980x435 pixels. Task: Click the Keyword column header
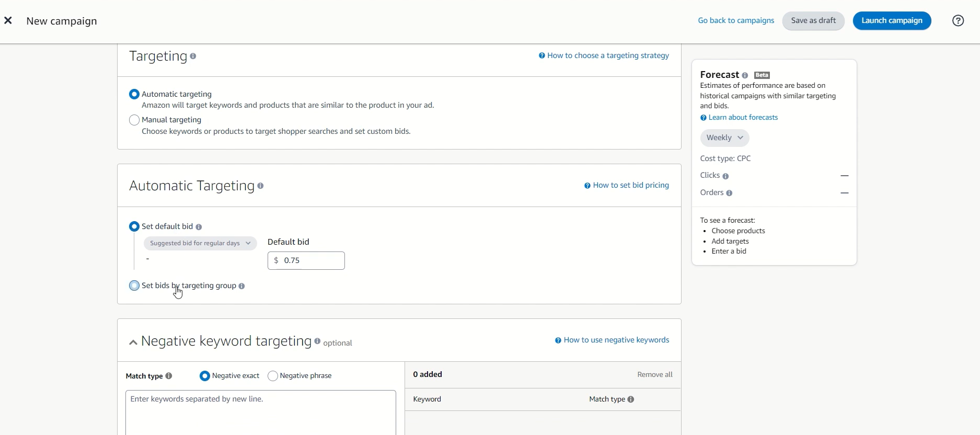click(427, 399)
